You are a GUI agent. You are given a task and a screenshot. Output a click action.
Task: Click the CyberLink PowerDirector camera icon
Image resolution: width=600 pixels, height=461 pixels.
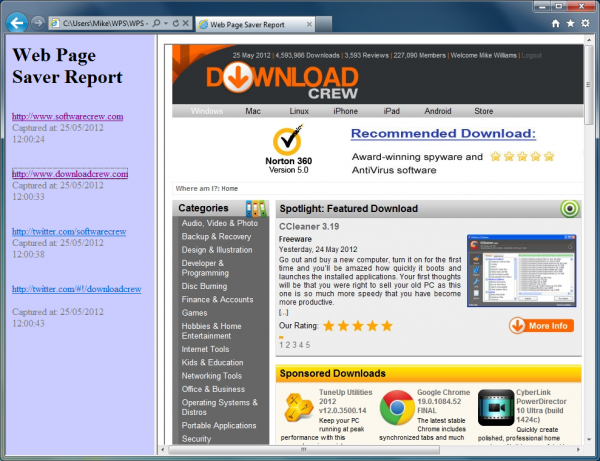[496, 408]
